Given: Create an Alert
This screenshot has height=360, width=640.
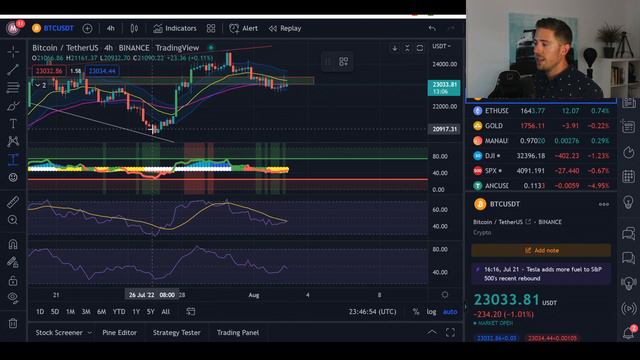Looking at the screenshot, I should [x=243, y=28].
